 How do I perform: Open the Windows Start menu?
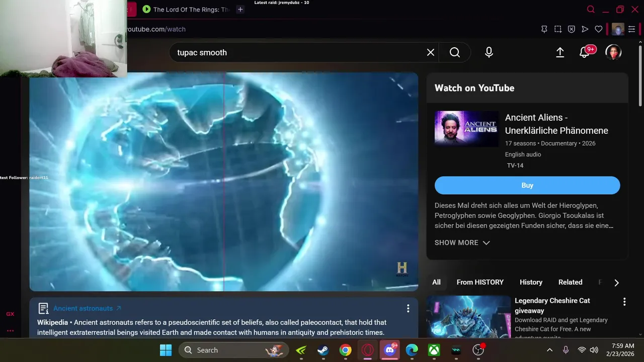click(166, 350)
